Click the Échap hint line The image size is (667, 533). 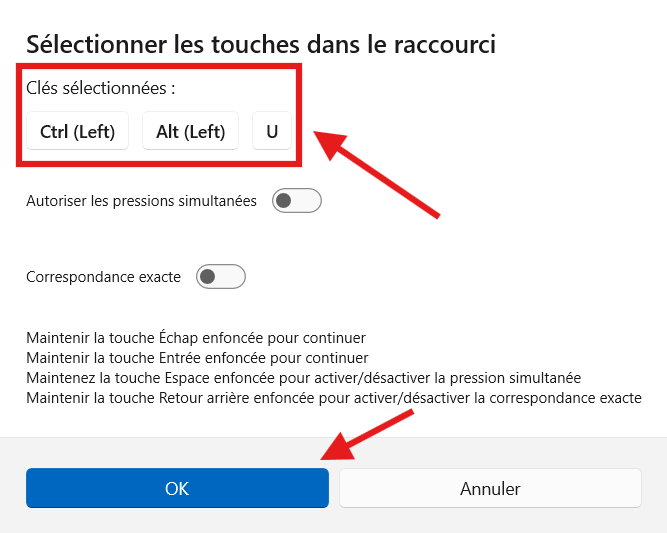point(196,338)
